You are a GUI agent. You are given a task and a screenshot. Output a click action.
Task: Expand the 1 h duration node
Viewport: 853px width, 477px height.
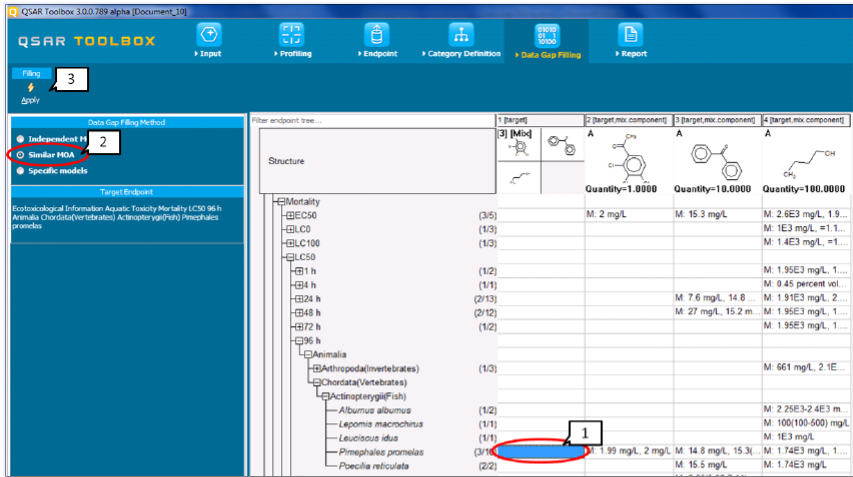pos(299,271)
